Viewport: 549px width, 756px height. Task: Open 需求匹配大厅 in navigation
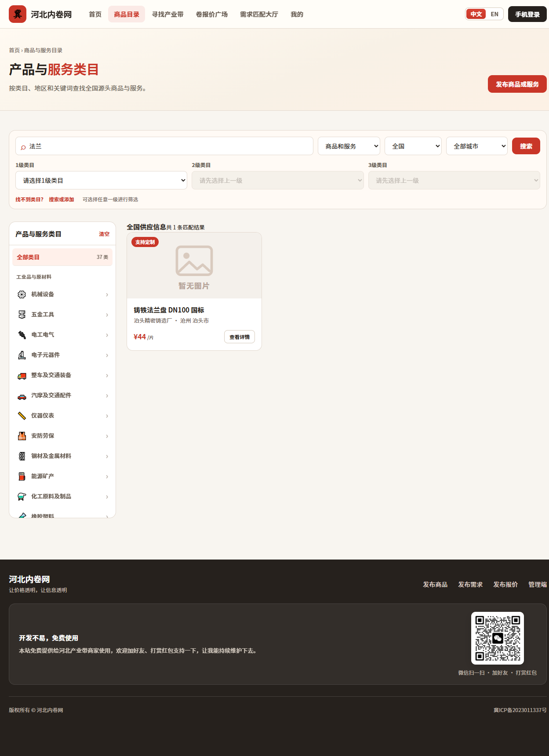(259, 14)
